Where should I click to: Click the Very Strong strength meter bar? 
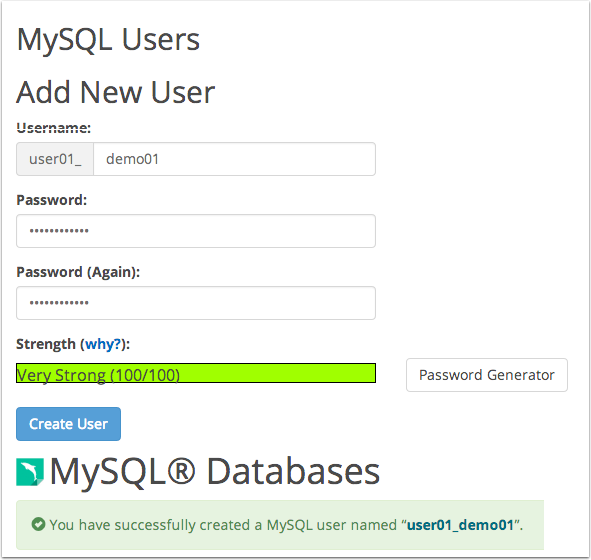[x=196, y=373]
